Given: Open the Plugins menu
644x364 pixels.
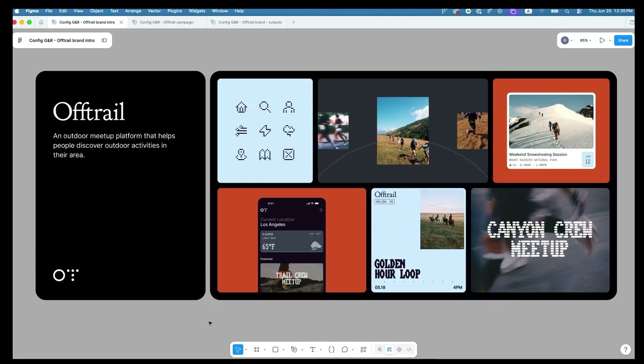Looking at the screenshot, I should point(175,11).
